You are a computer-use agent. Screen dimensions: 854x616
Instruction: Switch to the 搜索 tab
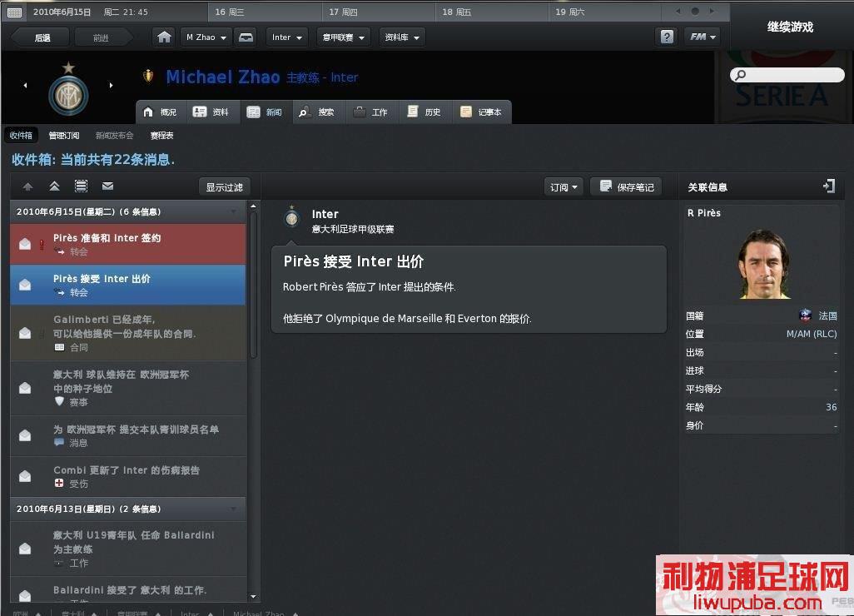(318, 112)
